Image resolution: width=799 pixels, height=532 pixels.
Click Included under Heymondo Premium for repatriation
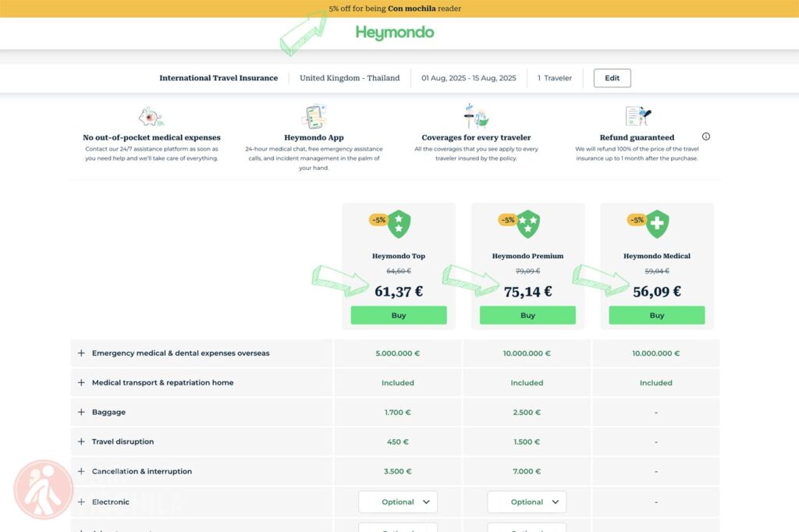tap(527, 383)
